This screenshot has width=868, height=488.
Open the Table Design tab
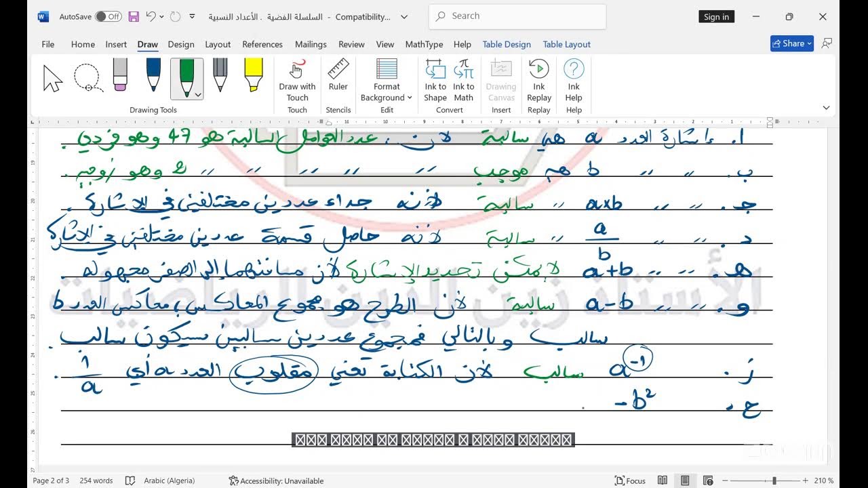(x=507, y=44)
